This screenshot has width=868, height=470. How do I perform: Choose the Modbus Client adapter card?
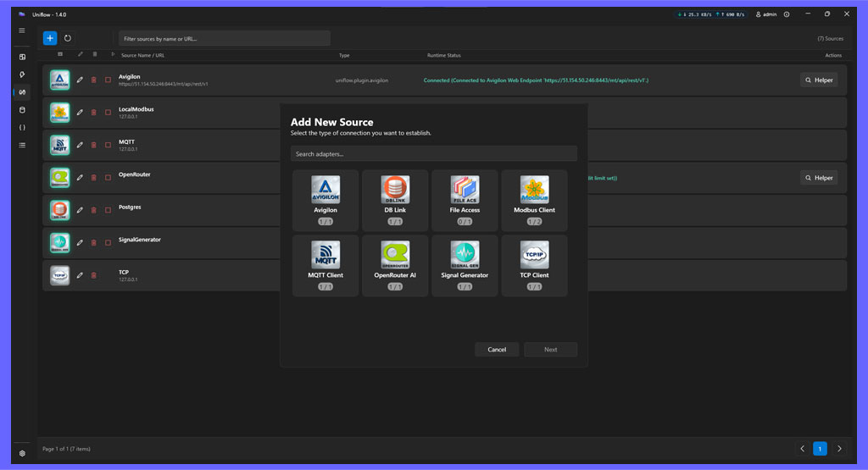tap(534, 200)
